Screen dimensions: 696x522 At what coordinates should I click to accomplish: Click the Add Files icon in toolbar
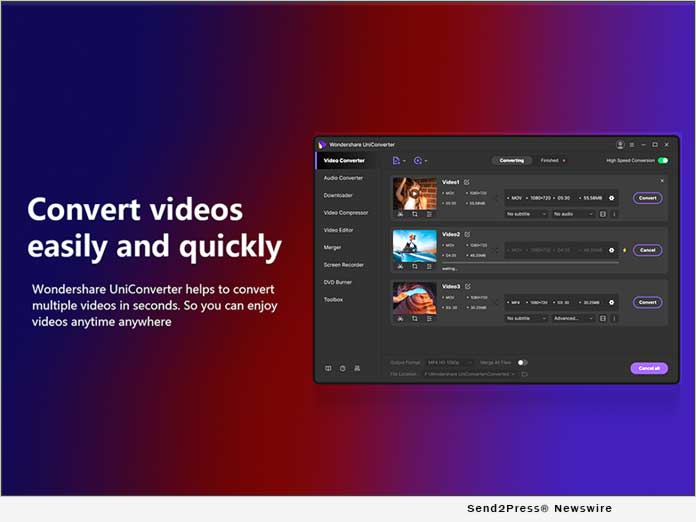coord(397,160)
